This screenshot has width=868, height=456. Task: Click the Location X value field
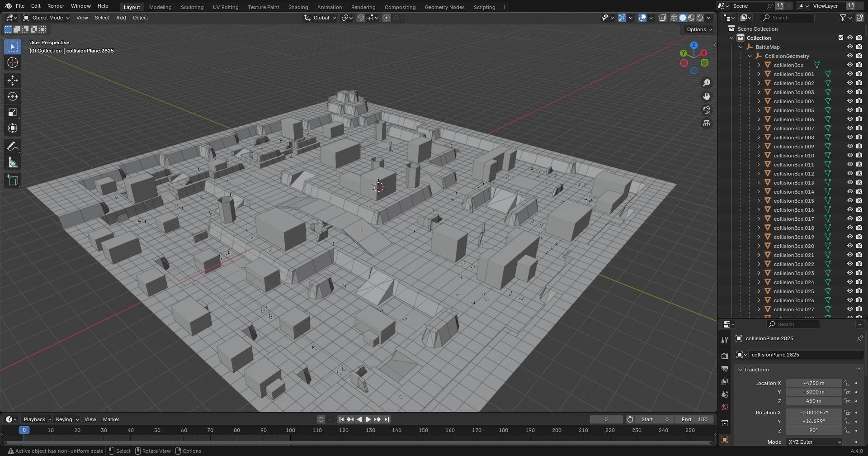[x=813, y=383]
